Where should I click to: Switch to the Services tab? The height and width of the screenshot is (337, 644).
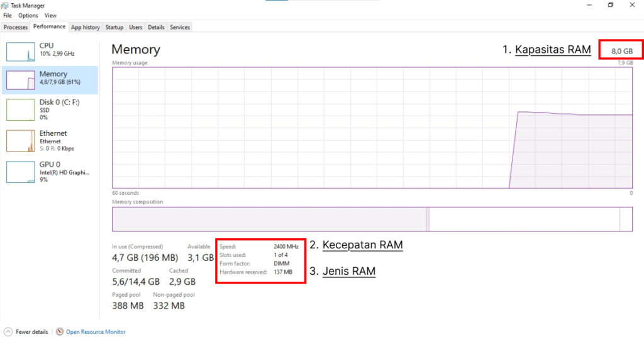pos(180,27)
